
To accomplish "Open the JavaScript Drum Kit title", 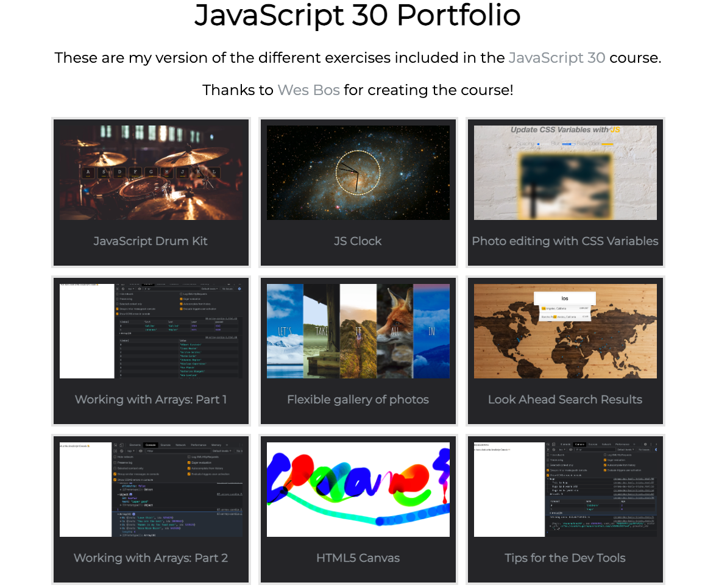I will (151, 241).
